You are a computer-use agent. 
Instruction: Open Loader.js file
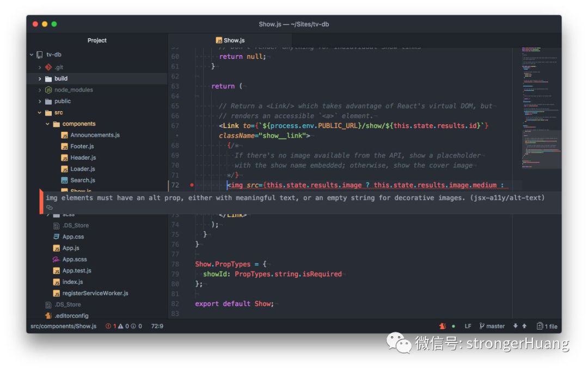click(x=83, y=169)
